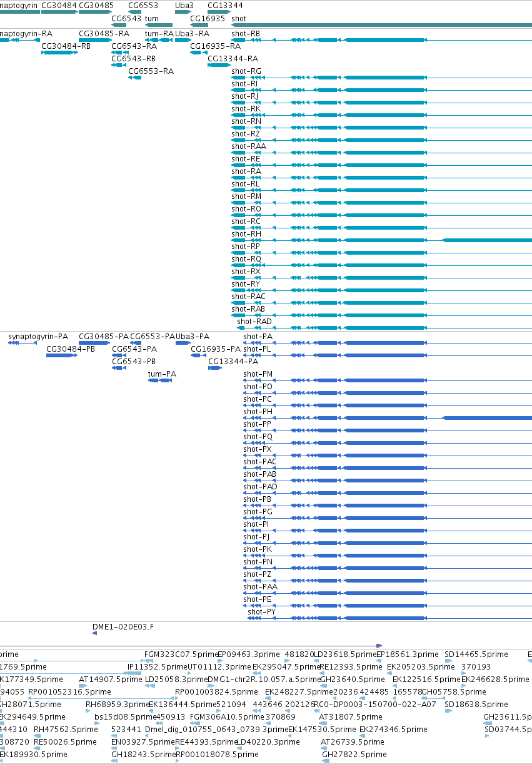Screen dimensions: 532x764
Task: Choose the CG13344-PA protein label
Action: (233, 361)
